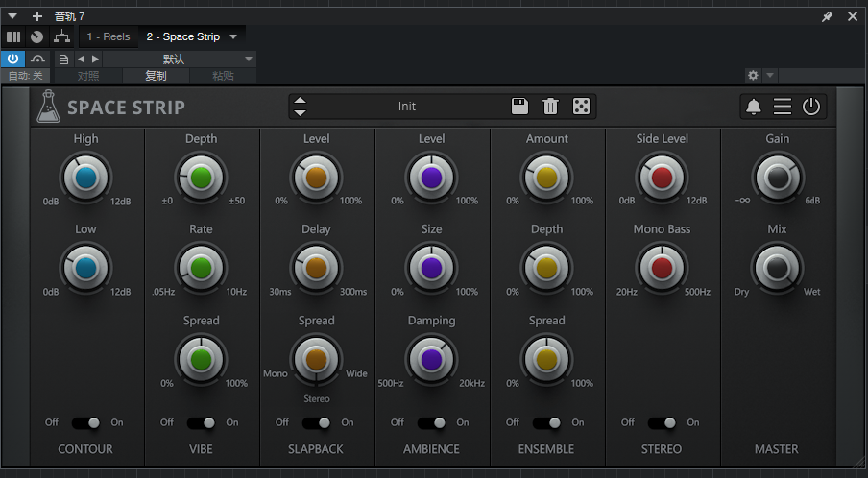Toggle the sidechain icon next to the blue bypass power button
The height and width of the screenshot is (478, 868).
[x=37, y=59]
